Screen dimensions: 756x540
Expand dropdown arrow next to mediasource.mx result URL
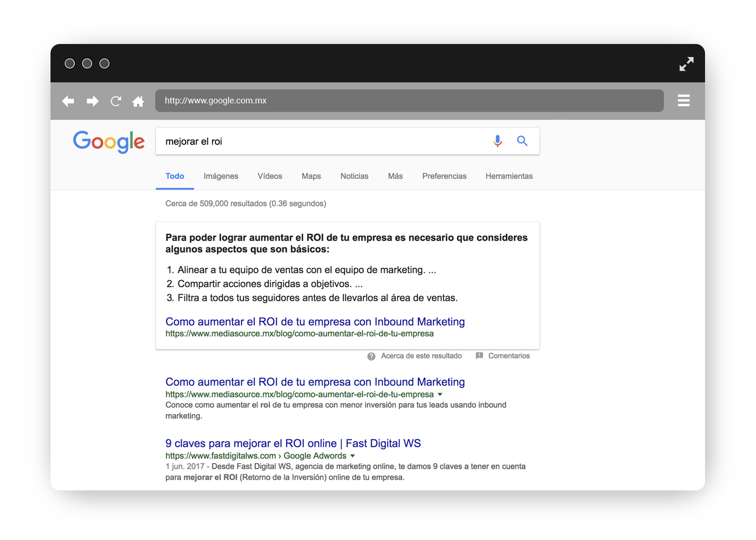point(440,394)
